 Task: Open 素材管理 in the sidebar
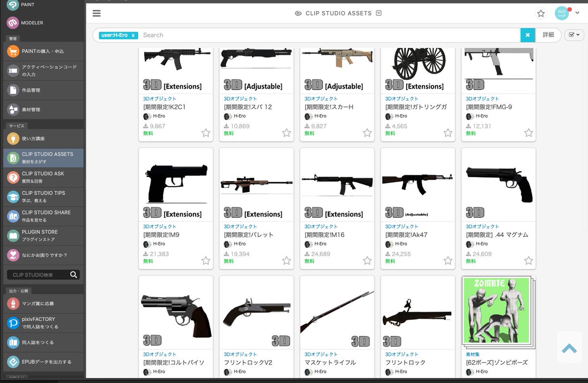[x=44, y=110]
